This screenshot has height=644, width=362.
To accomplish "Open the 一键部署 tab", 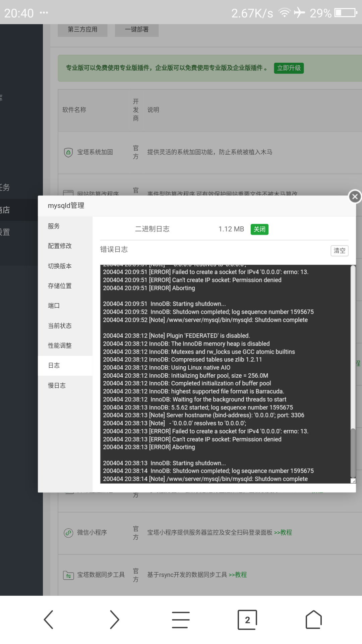I will (x=137, y=30).
